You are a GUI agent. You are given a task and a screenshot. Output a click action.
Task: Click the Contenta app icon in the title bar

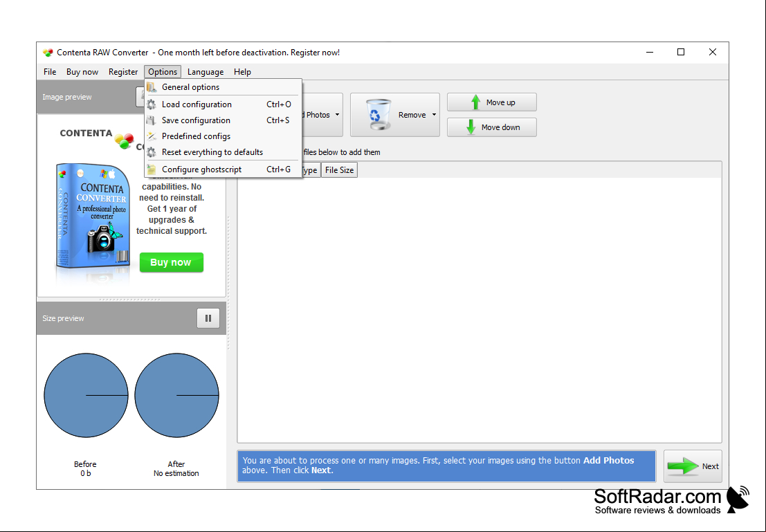click(47, 53)
